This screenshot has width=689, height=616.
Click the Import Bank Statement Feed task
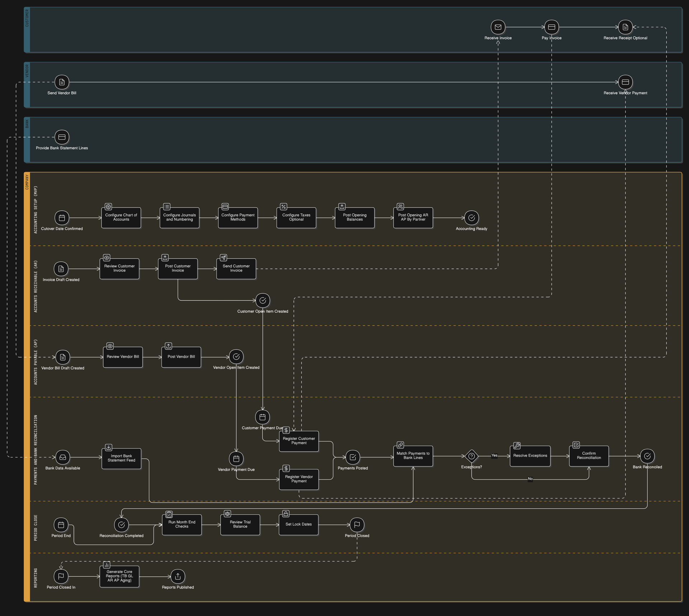[x=121, y=458]
